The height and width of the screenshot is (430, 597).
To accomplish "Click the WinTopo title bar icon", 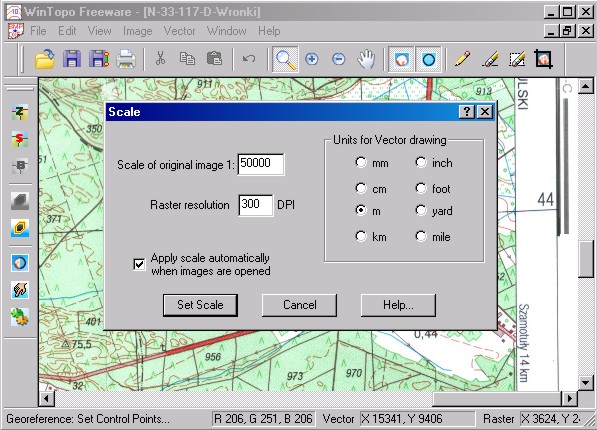I will (x=14, y=11).
